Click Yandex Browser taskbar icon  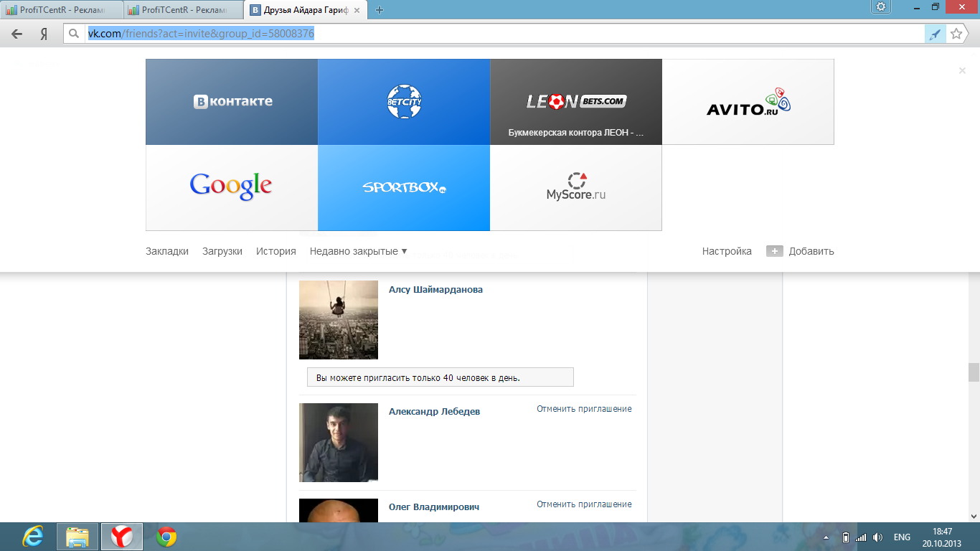(122, 537)
